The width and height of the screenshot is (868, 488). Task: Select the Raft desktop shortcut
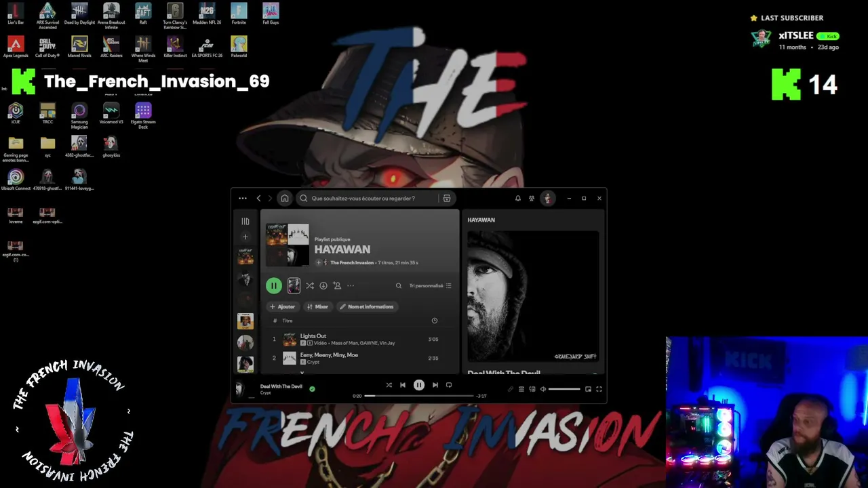[143, 14]
